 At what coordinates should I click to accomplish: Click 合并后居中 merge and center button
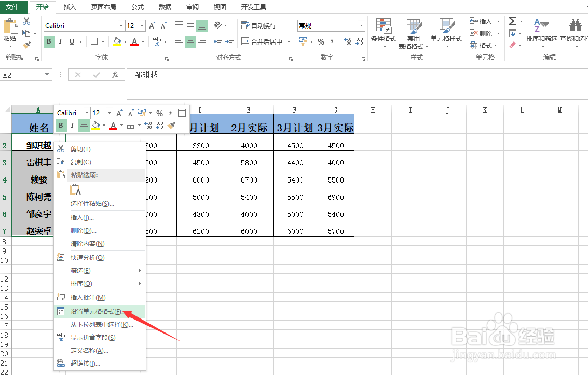pyautogui.click(x=262, y=41)
